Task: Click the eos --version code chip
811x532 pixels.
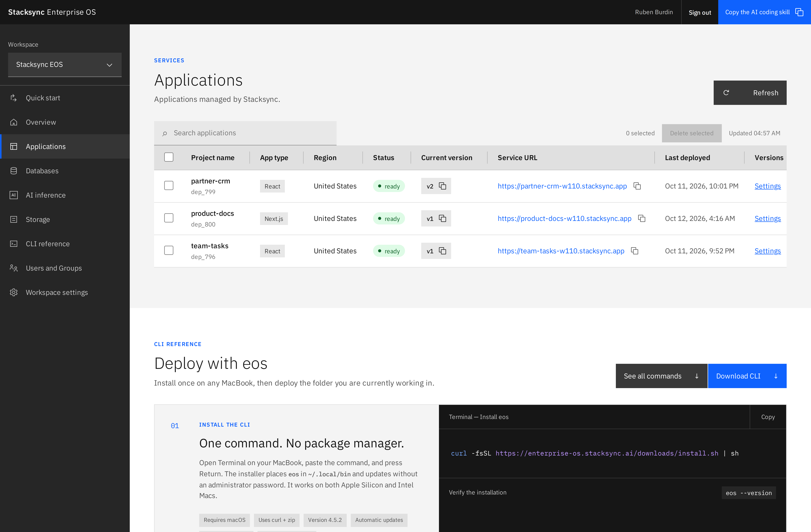Action: (749, 493)
